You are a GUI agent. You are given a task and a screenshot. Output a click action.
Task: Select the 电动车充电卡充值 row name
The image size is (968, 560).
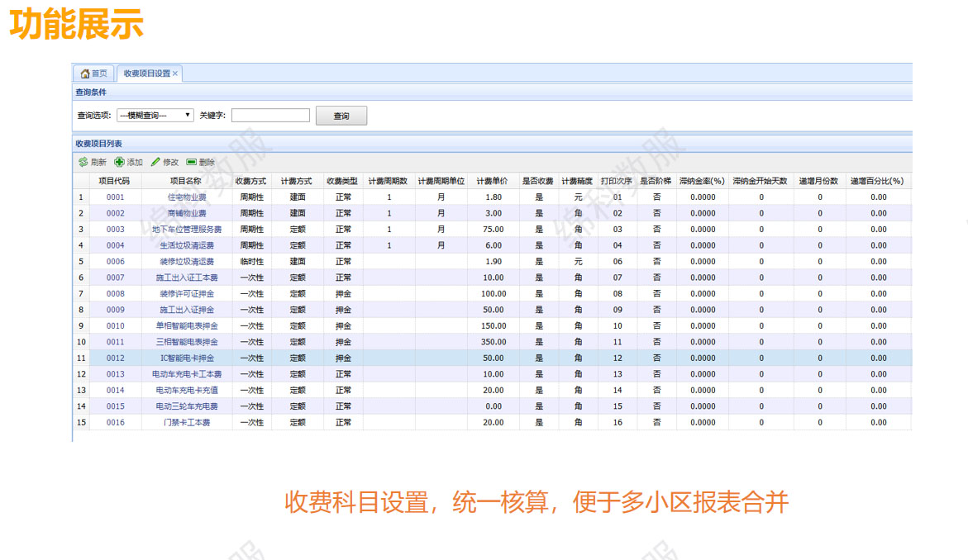click(x=187, y=390)
